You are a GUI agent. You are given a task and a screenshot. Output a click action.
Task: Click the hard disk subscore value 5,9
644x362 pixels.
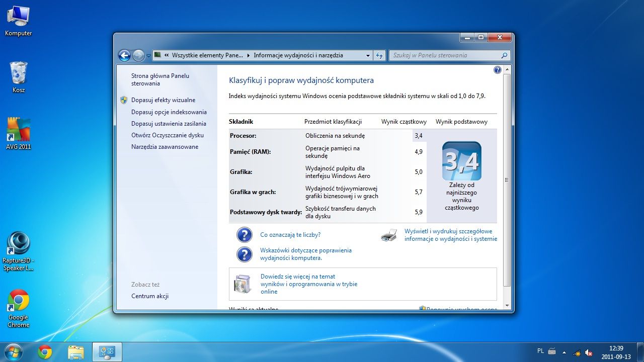[x=419, y=212]
